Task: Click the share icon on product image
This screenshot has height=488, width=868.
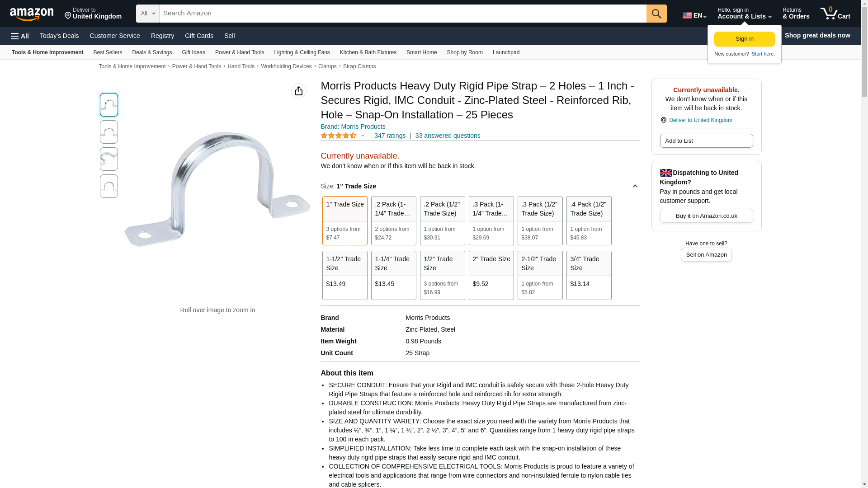Action: coord(299,91)
